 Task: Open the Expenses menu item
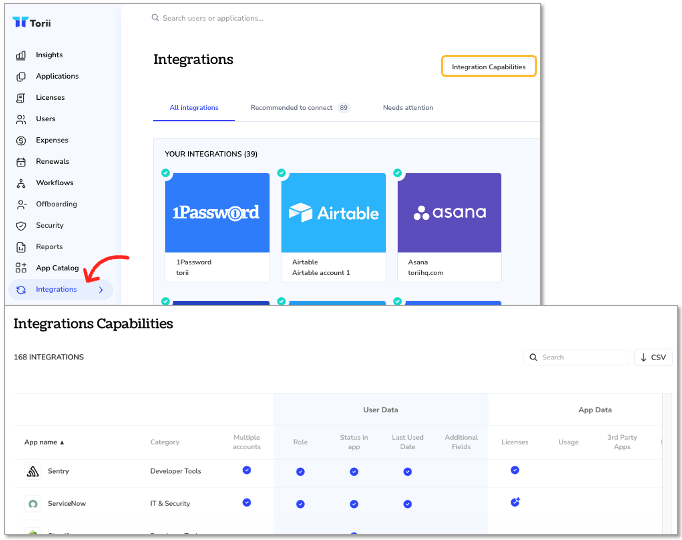(x=52, y=140)
